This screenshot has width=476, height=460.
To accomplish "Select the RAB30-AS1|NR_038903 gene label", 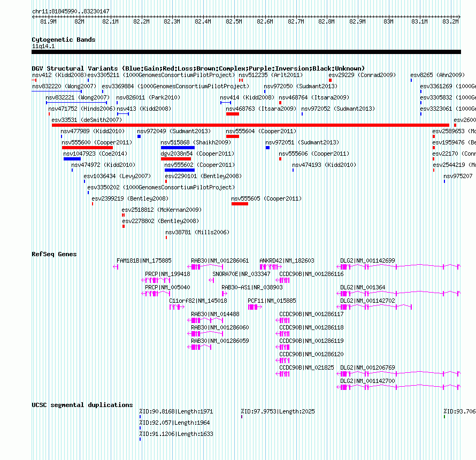I will (x=252, y=287).
